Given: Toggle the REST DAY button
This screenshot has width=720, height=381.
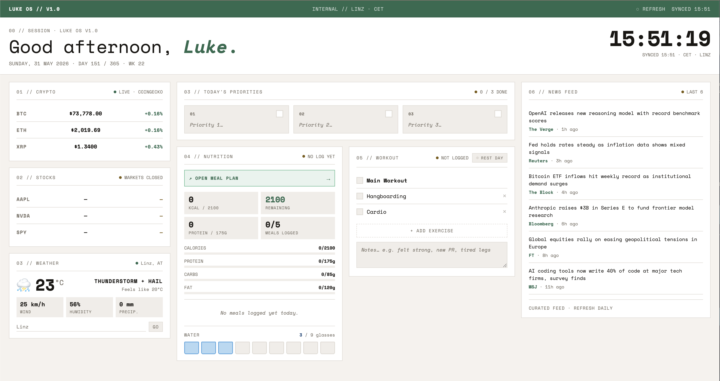Looking at the screenshot, I should pos(489,158).
